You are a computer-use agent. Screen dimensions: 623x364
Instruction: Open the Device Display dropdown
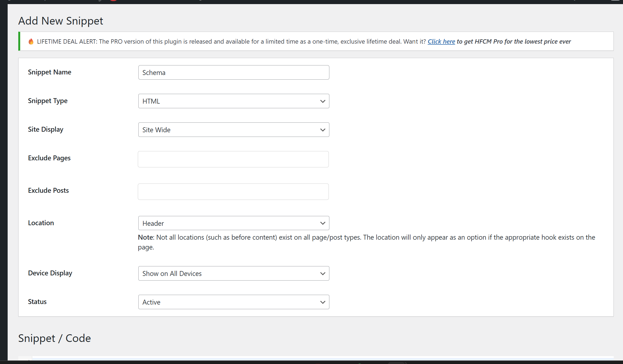(233, 273)
